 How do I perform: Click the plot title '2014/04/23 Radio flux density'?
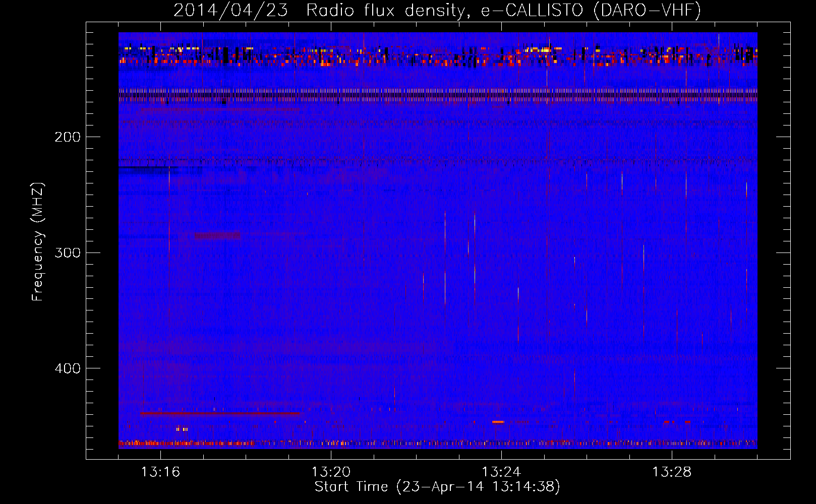[437, 11]
